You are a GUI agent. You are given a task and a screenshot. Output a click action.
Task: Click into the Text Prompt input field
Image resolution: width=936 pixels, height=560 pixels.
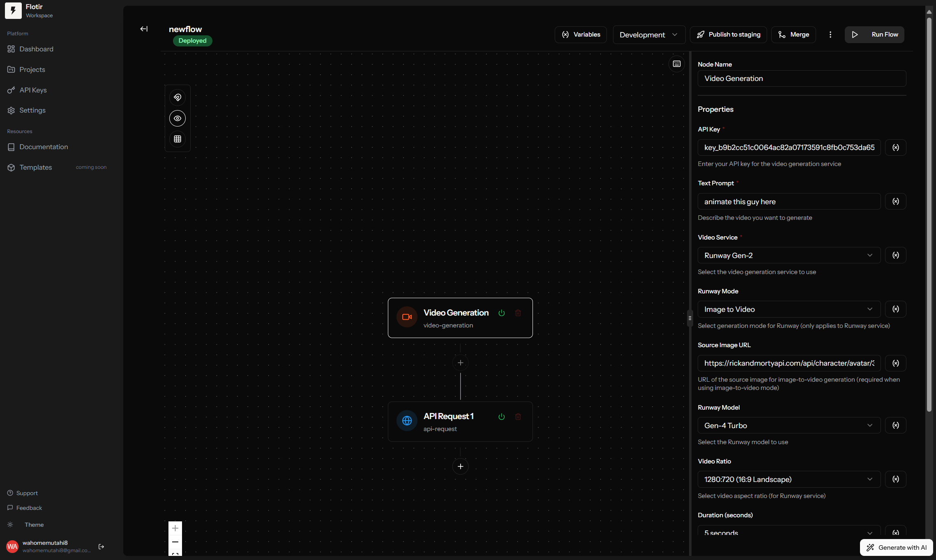[x=788, y=201]
